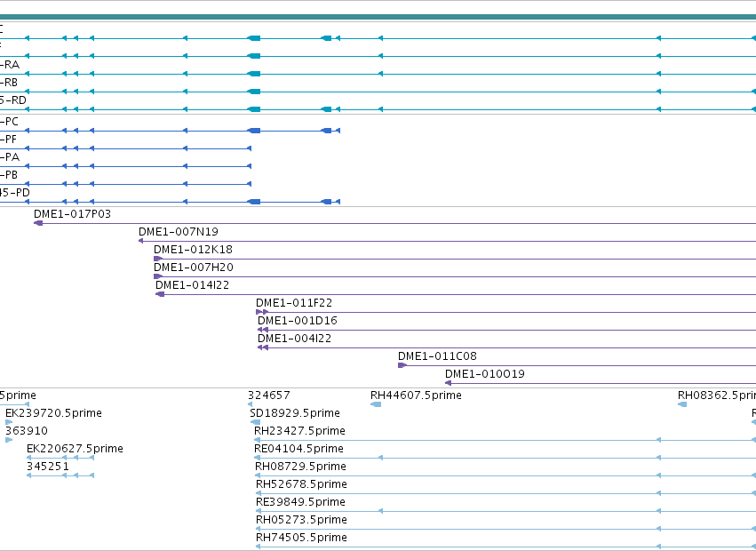Select the DME1-007H20 label
The width and height of the screenshot is (756, 551).
194,268
